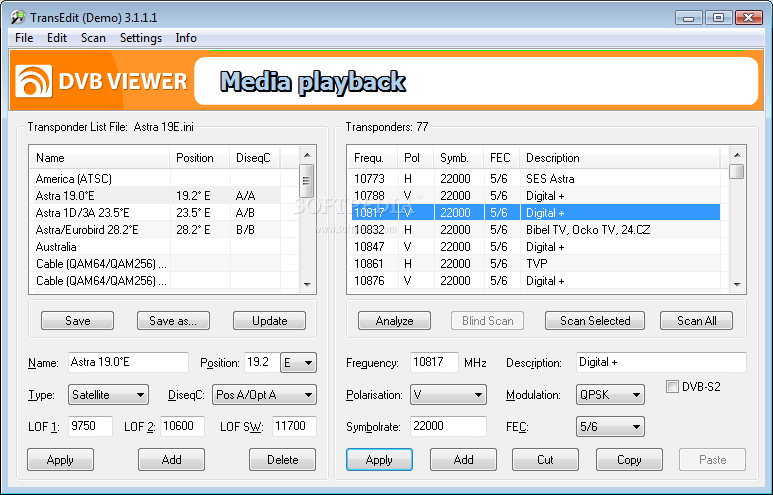This screenshot has height=495, width=773.
Task: Click the Save as... button
Action: 173,321
